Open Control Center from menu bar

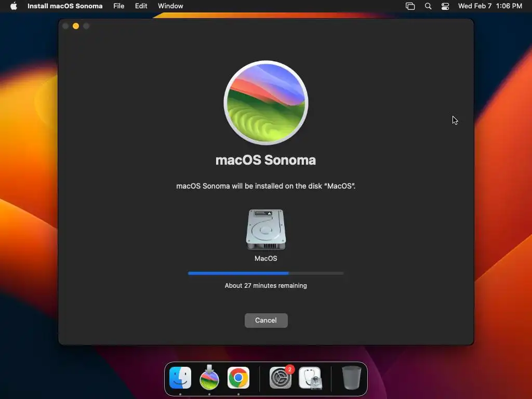pyautogui.click(x=445, y=6)
